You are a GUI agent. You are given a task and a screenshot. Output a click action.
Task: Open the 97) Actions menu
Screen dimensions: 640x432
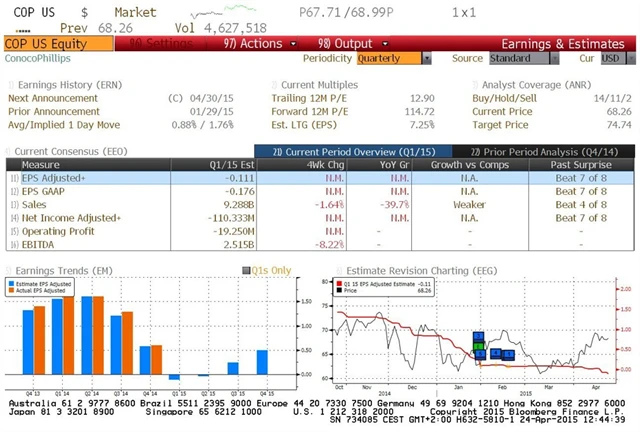[x=252, y=44]
